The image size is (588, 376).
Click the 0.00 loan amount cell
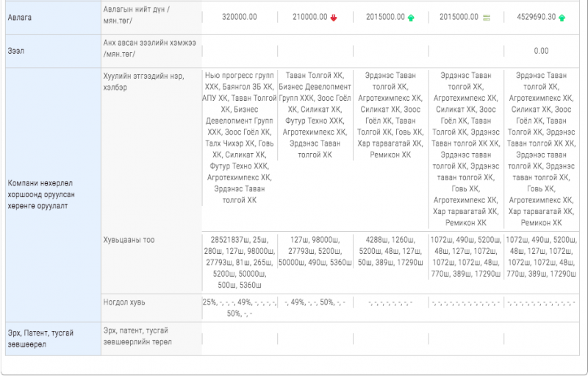[541, 51]
